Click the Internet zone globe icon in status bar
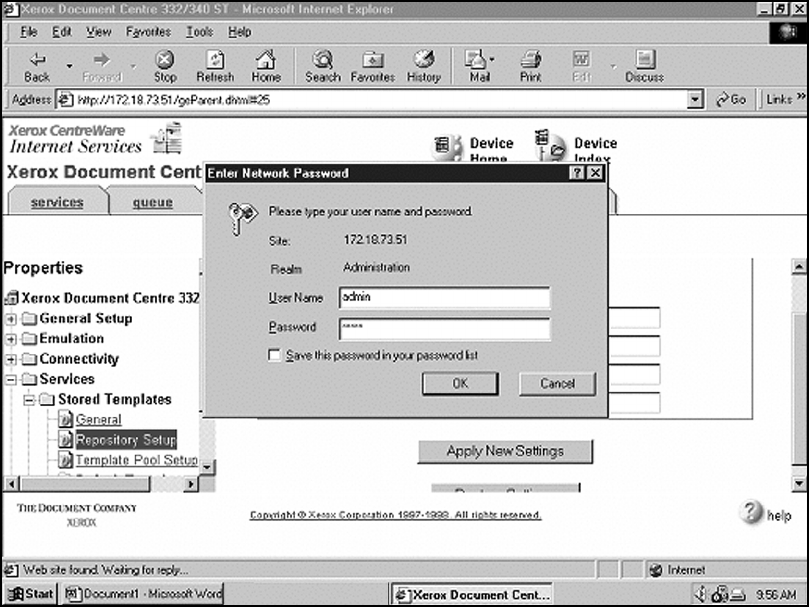The width and height of the screenshot is (809, 607). pos(655,570)
